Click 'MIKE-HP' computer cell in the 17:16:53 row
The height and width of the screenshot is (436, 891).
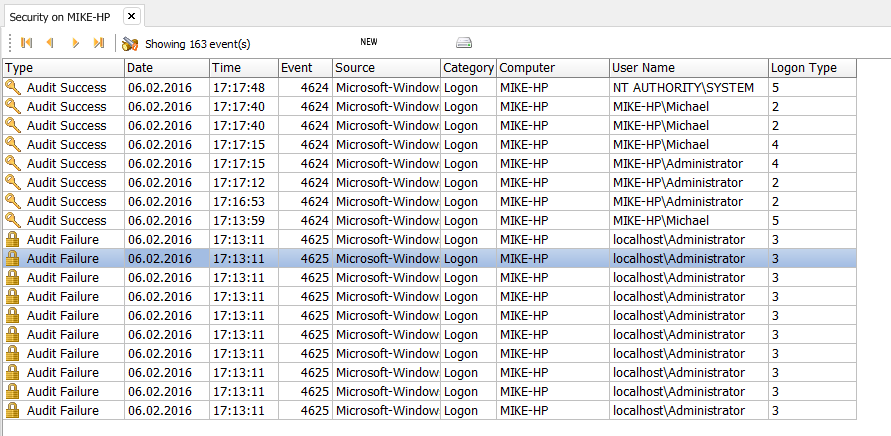(524, 201)
